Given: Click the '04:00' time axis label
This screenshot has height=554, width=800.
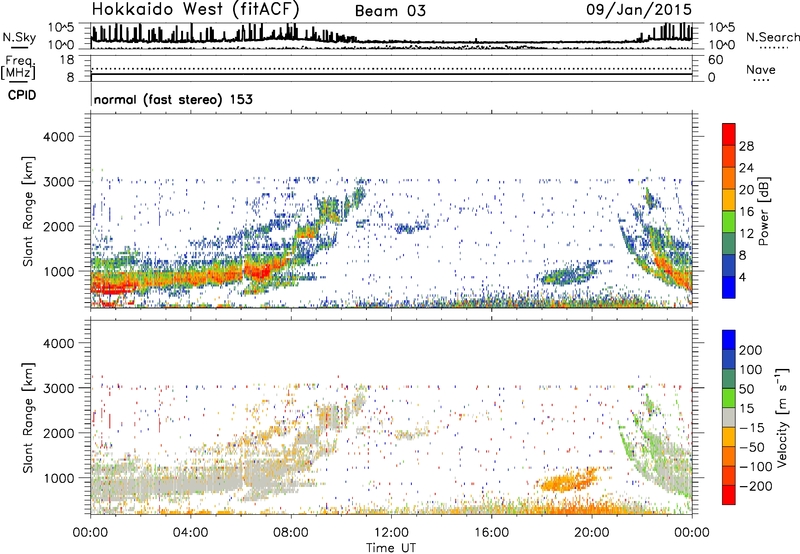Looking at the screenshot, I should 190,533.
